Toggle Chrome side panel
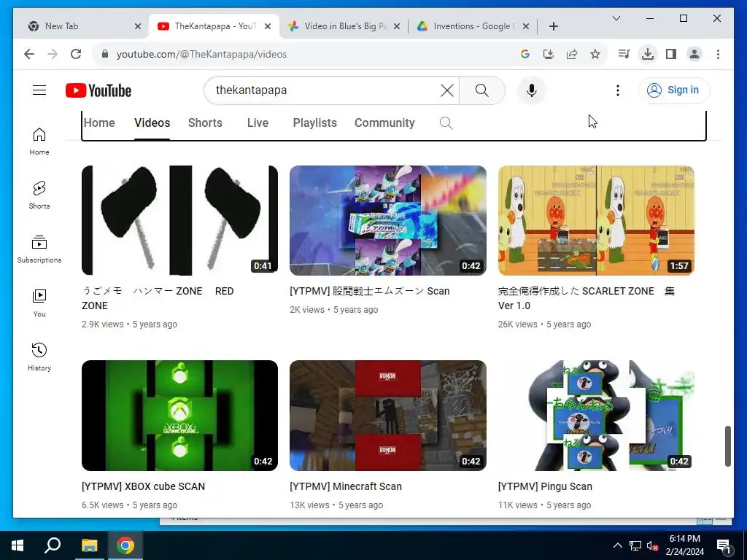The image size is (747, 560). pos(671,54)
